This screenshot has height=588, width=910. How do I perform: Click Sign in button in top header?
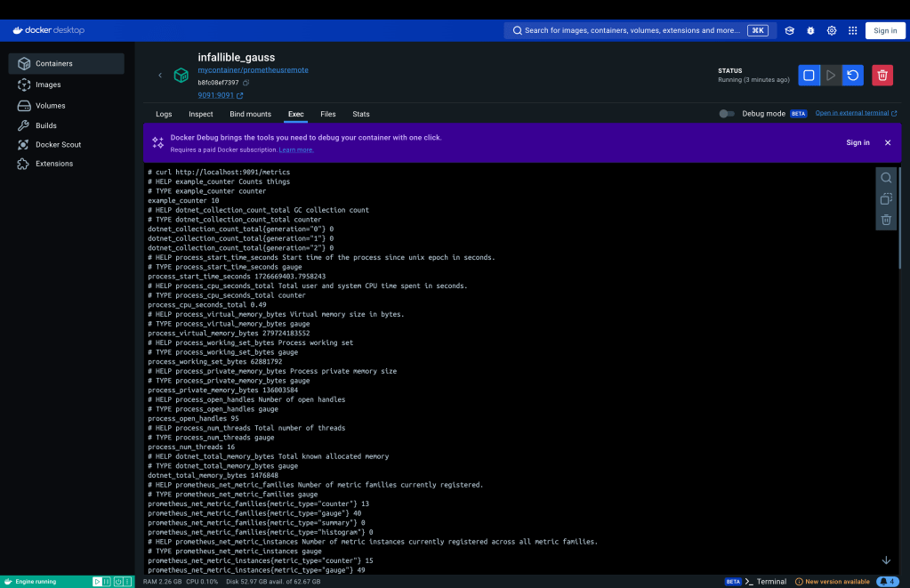click(885, 31)
